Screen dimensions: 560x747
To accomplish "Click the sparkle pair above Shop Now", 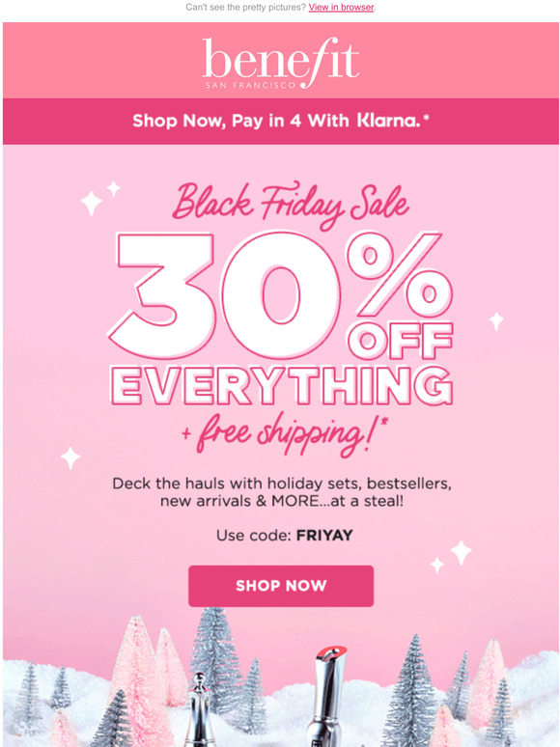I will click(x=451, y=556).
